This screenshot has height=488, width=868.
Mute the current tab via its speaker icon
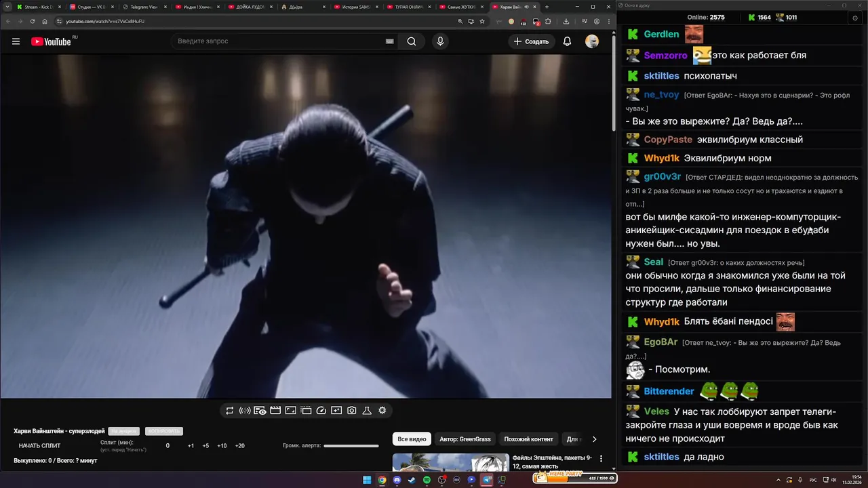point(526,7)
